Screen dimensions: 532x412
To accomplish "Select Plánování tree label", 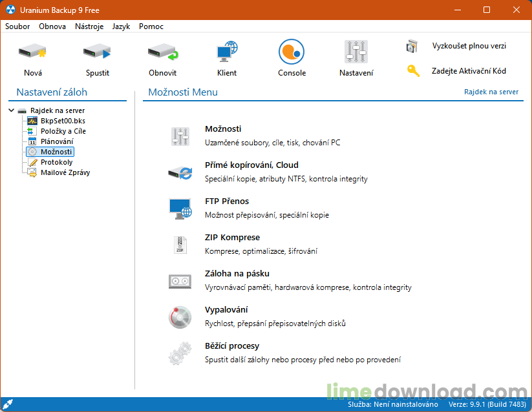I will [57, 141].
